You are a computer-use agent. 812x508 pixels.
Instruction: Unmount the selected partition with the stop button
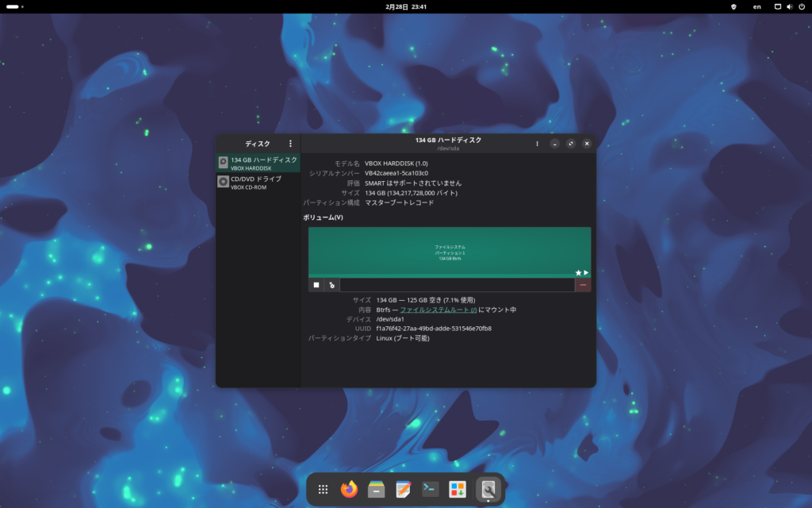pyautogui.click(x=316, y=285)
